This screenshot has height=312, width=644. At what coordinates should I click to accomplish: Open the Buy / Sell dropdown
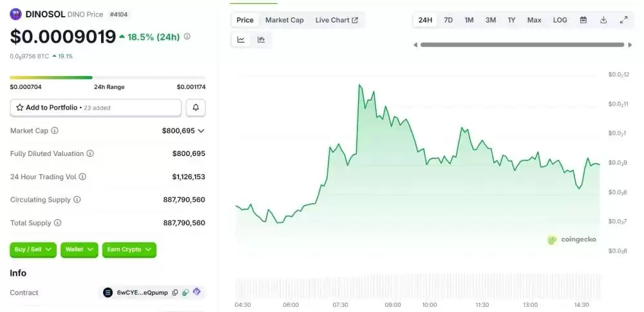coord(33,249)
